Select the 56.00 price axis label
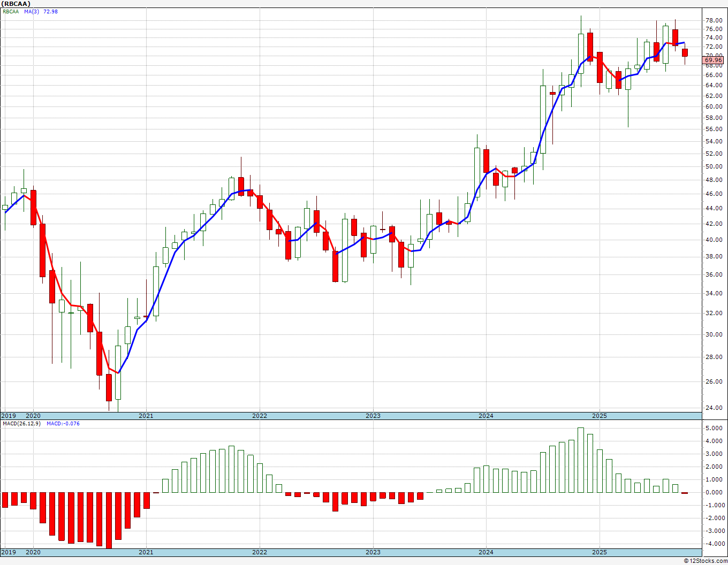The height and width of the screenshot is (565, 728). [x=714, y=129]
